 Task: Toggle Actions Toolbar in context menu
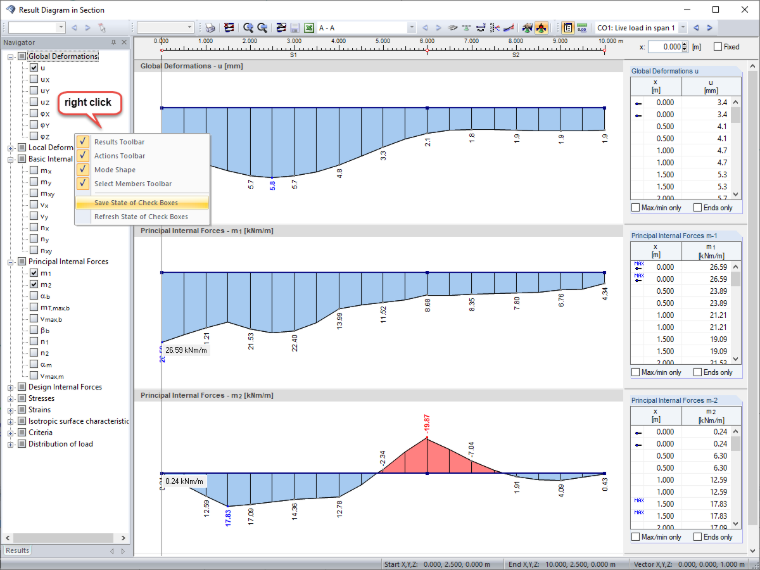(142, 156)
